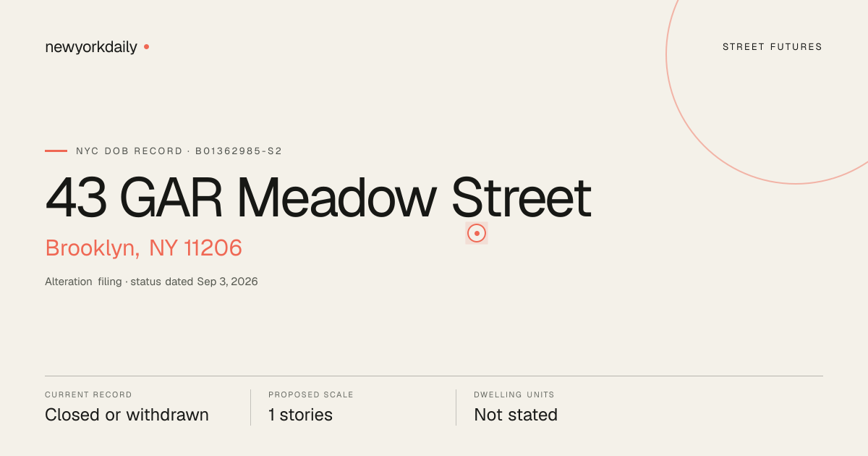Click the PROPOSED SCALE label
The width and height of the screenshot is (868, 456).
311,395
